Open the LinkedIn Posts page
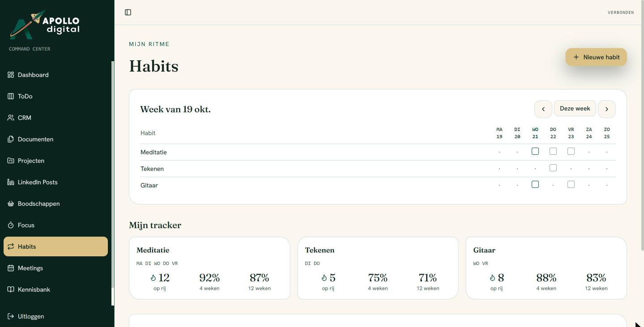644x327 pixels. 55,182
